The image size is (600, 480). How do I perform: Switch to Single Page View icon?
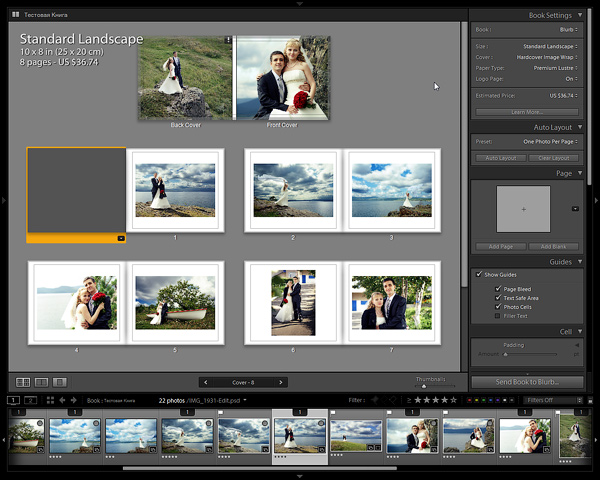click(x=59, y=382)
